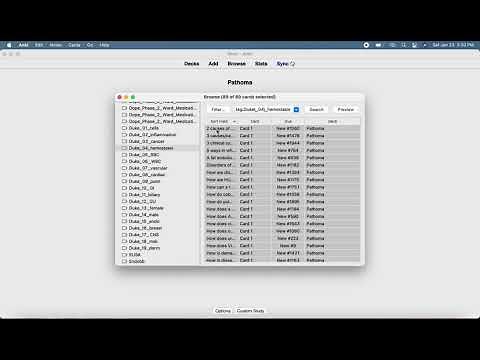Open Stats in the main Anki toolbar

261,64
